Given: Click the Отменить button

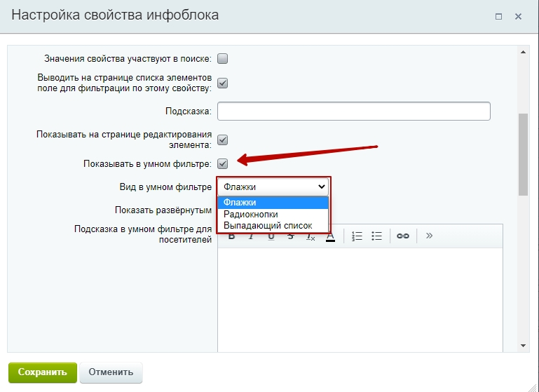Looking at the screenshot, I should click(x=111, y=372).
